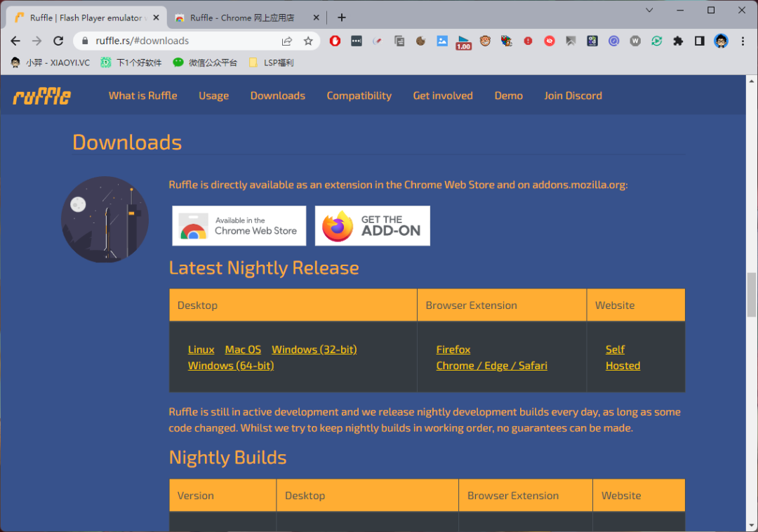Download the Firefox browser extension

[453, 350]
